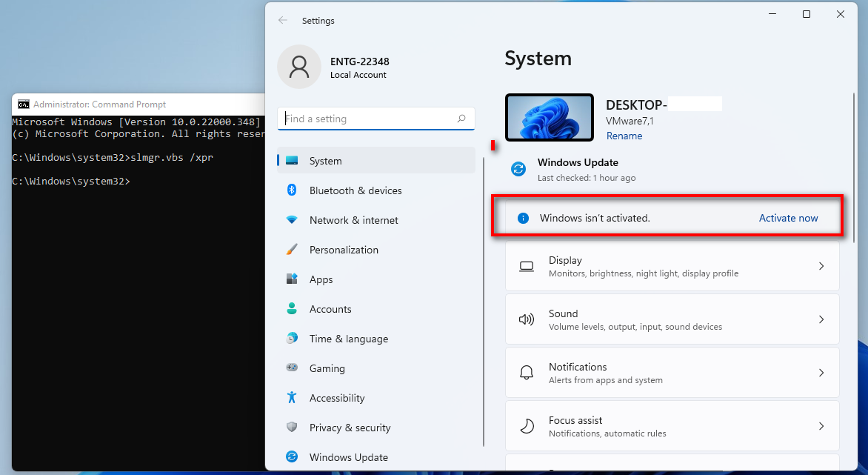Click the Accessibility figure icon
The width and height of the screenshot is (868, 475).
[x=292, y=397]
